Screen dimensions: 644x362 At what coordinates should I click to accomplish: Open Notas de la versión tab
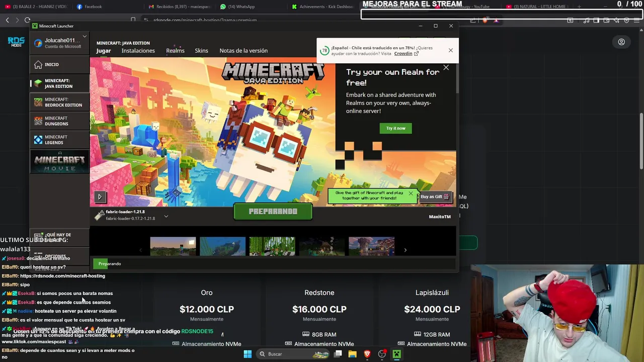(244, 51)
